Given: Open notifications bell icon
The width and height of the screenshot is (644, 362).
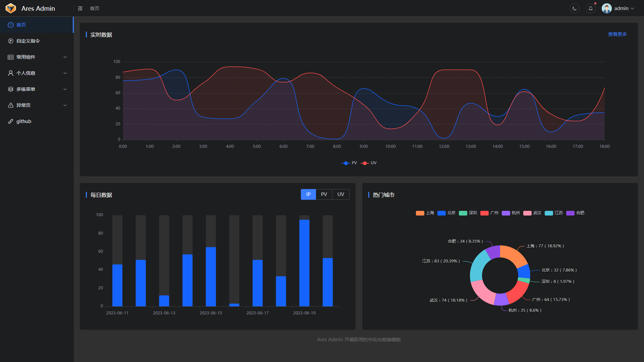Looking at the screenshot, I should (590, 8).
